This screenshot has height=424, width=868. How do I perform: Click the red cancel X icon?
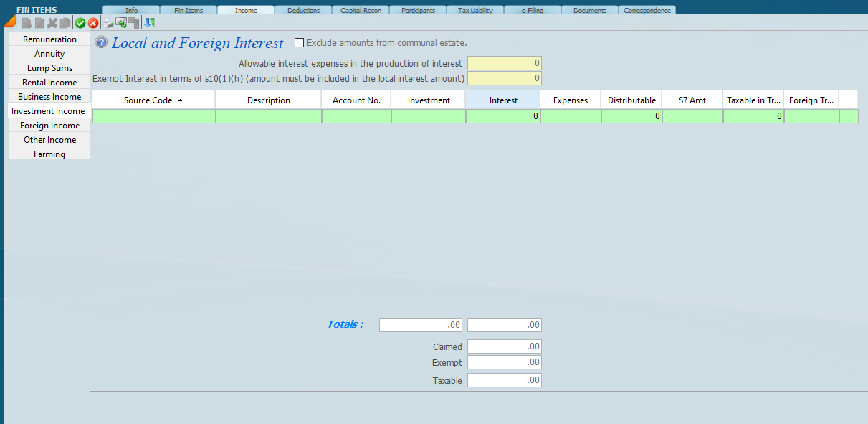(93, 23)
